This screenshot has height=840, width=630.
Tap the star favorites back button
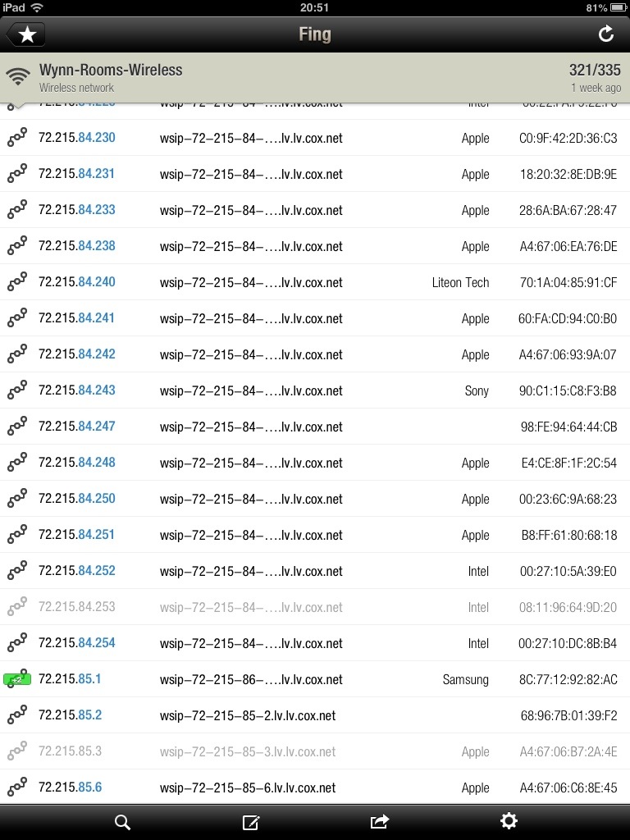point(25,34)
